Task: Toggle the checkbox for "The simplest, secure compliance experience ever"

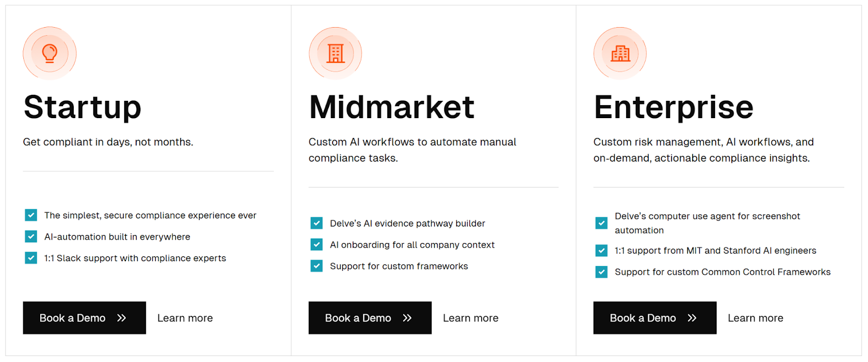Action: (31, 215)
